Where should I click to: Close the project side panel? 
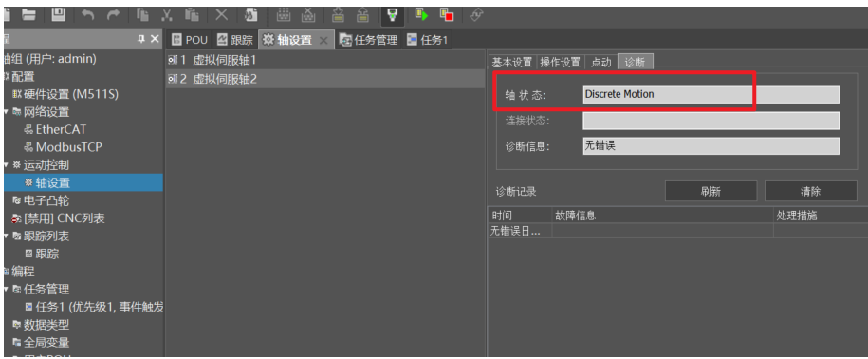[155, 39]
